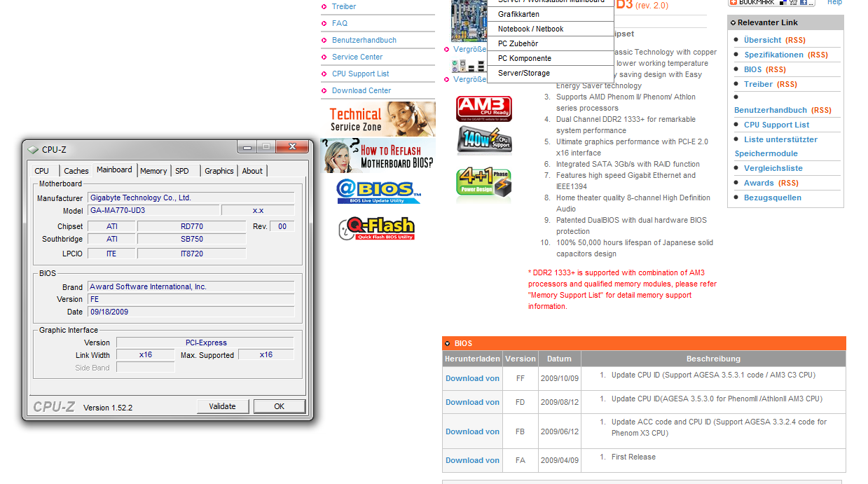Open the AM3 CPU Ready badge
The height and width of the screenshot is (484, 868).
click(x=483, y=109)
